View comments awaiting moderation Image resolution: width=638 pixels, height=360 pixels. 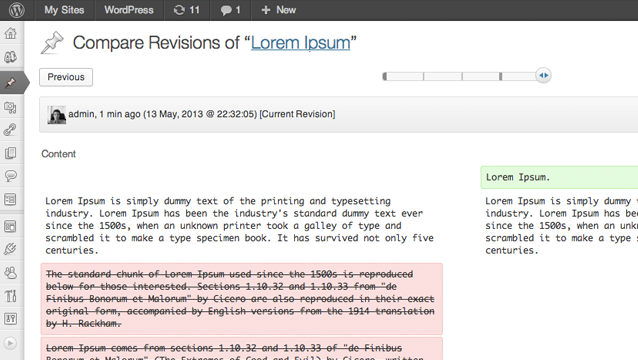231,10
